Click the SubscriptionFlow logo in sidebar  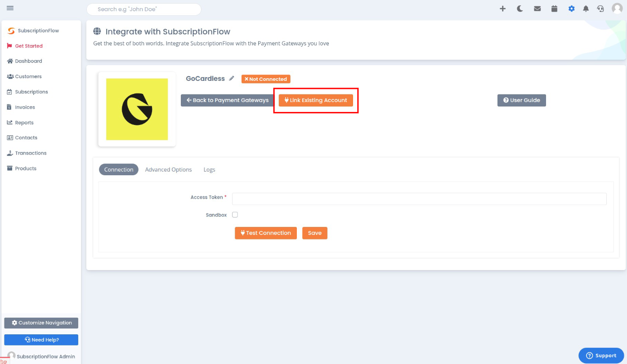tap(34, 31)
